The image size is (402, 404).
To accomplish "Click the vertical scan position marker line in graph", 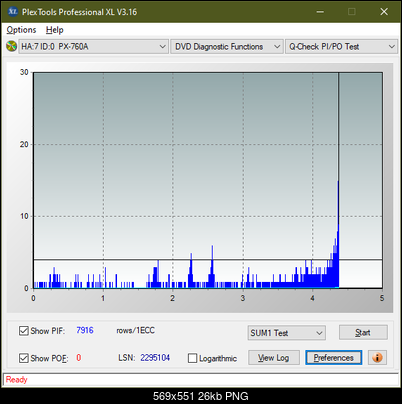I will coord(339,127).
